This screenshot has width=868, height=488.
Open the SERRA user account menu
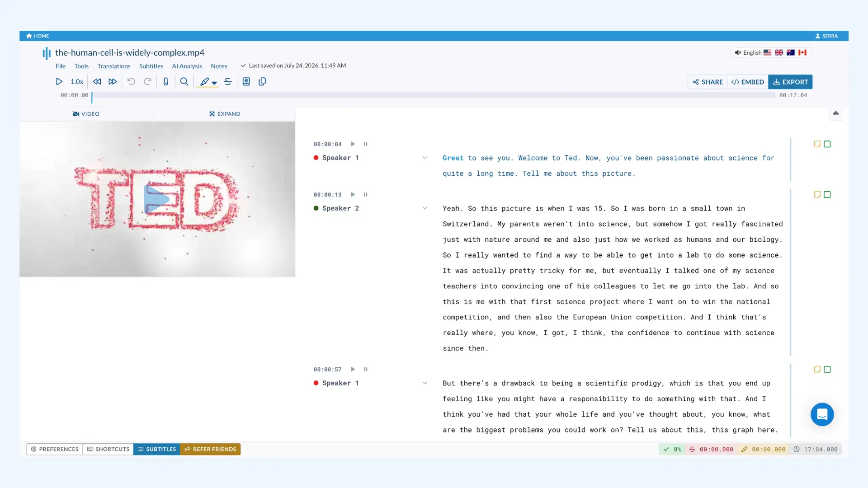pos(826,36)
